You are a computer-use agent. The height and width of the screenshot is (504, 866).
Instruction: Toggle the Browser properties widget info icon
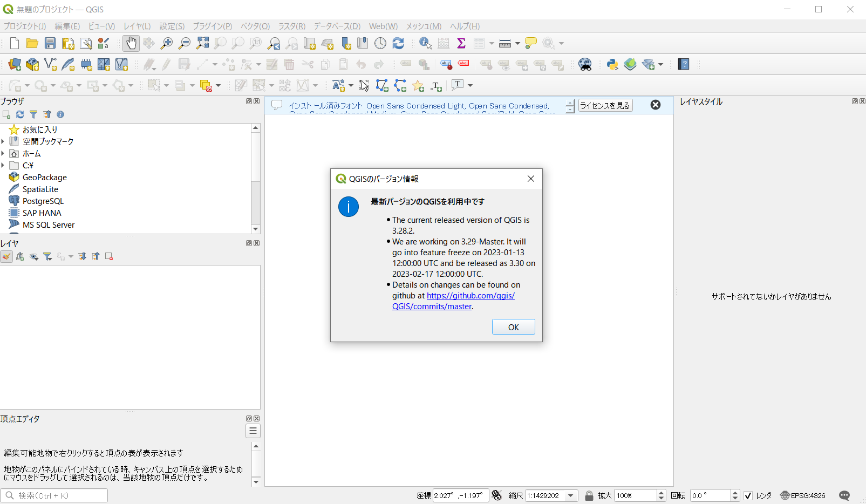point(60,114)
